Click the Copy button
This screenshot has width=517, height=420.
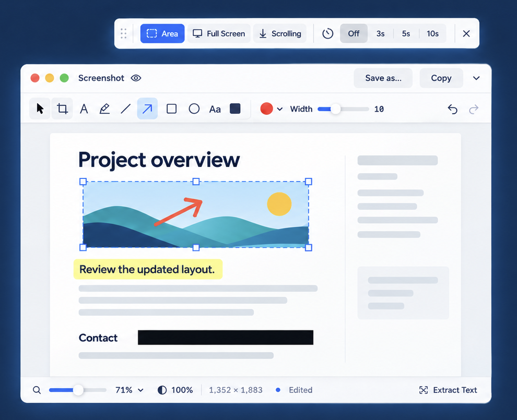click(x=441, y=78)
